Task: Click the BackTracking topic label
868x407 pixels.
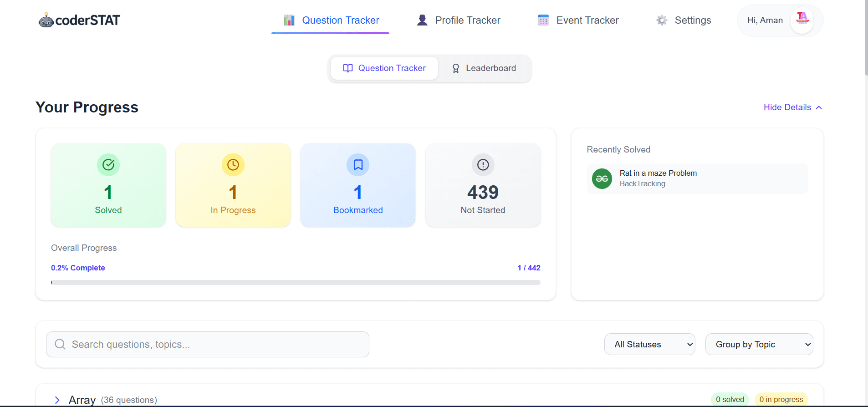Action: click(x=643, y=183)
